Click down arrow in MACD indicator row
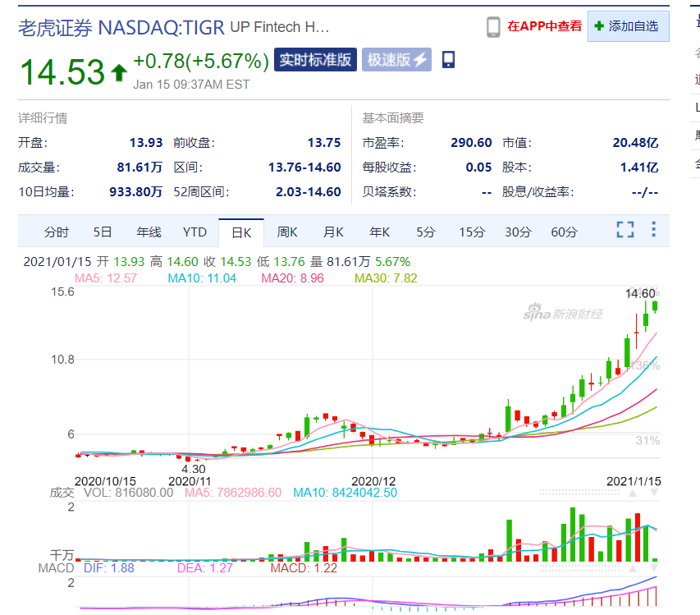Screen dimensions: 700x615 [x=654, y=568]
